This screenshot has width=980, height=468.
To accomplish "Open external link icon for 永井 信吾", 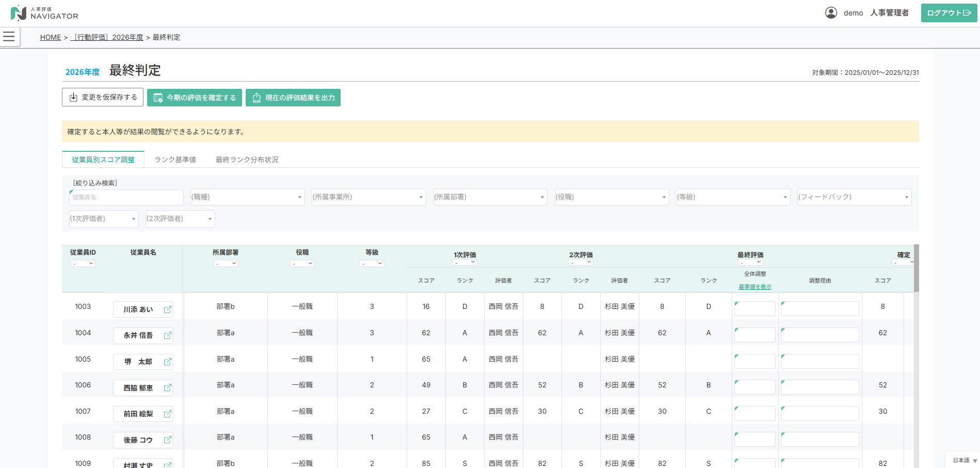I will point(167,336).
